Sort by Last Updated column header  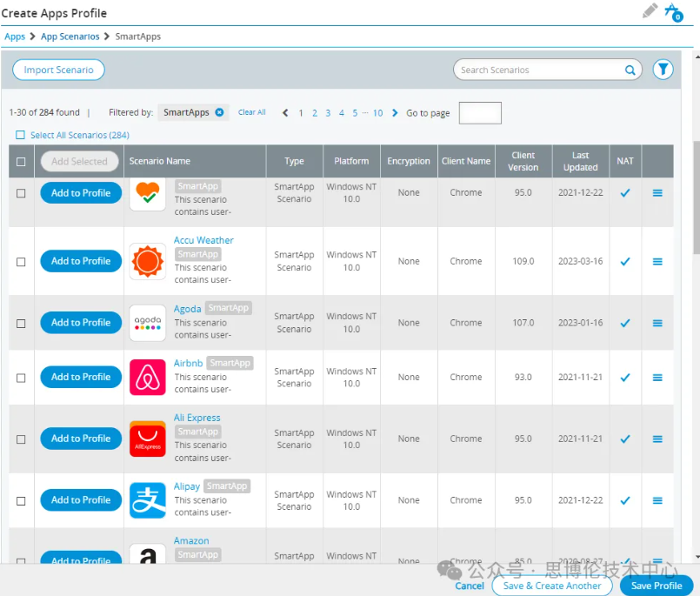click(x=580, y=161)
